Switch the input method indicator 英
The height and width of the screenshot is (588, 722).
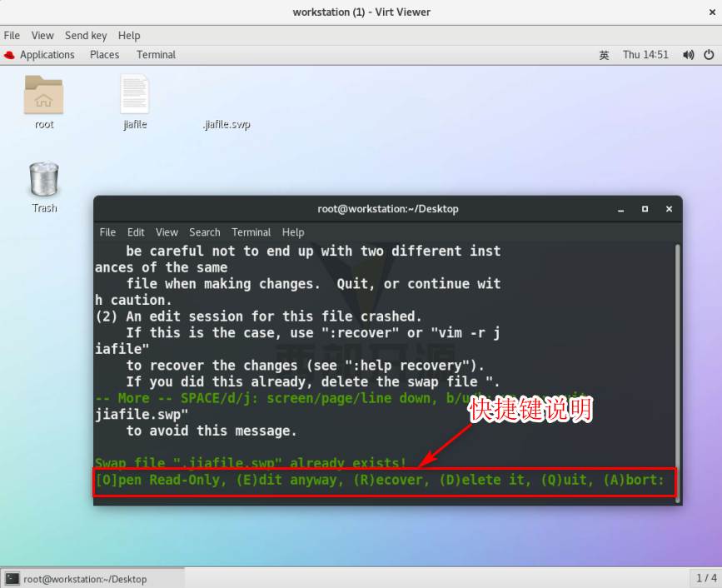[604, 55]
